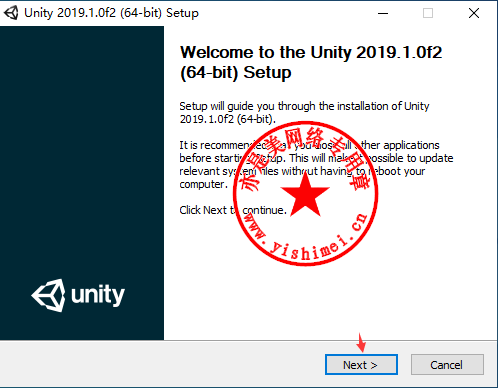Click the Click Next to continue text

[x=233, y=210]
